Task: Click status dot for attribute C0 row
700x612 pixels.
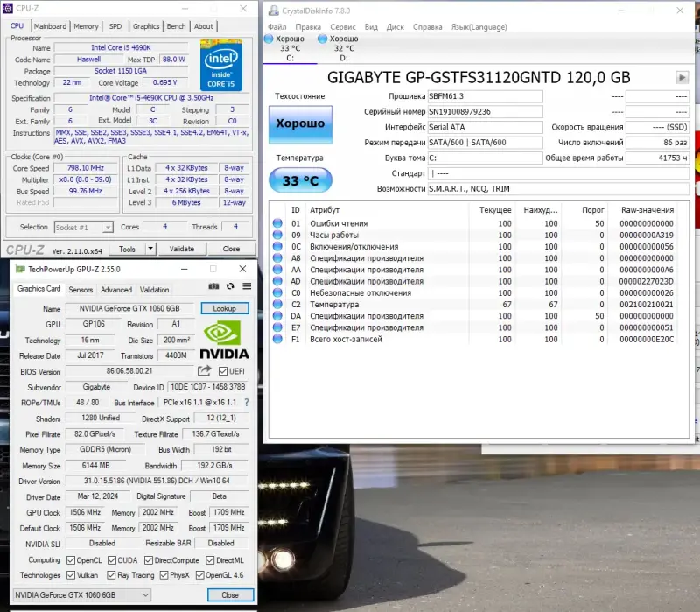Action: click(x=277, y=292)
